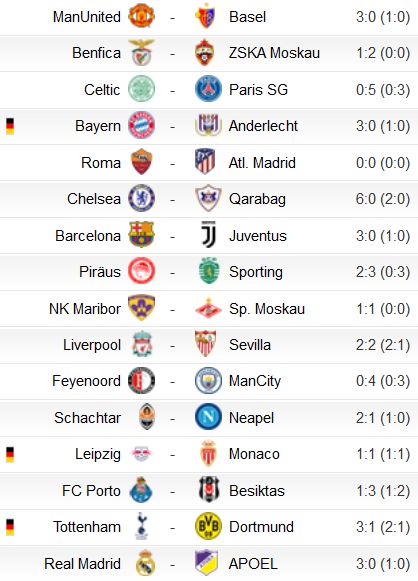Click the Paris SG club logo
This screenshot has width=418, height=581.
pyautogui.click(x=208, y=89)
